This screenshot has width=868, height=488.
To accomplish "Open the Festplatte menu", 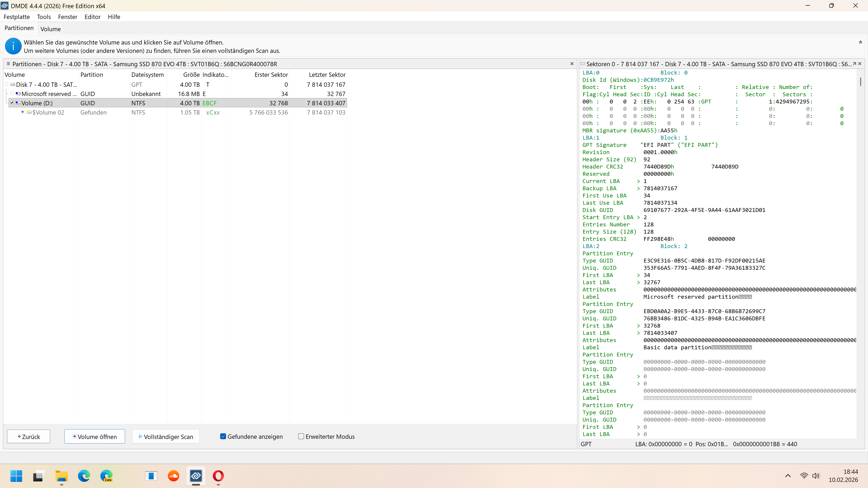I will pos(17,17).
